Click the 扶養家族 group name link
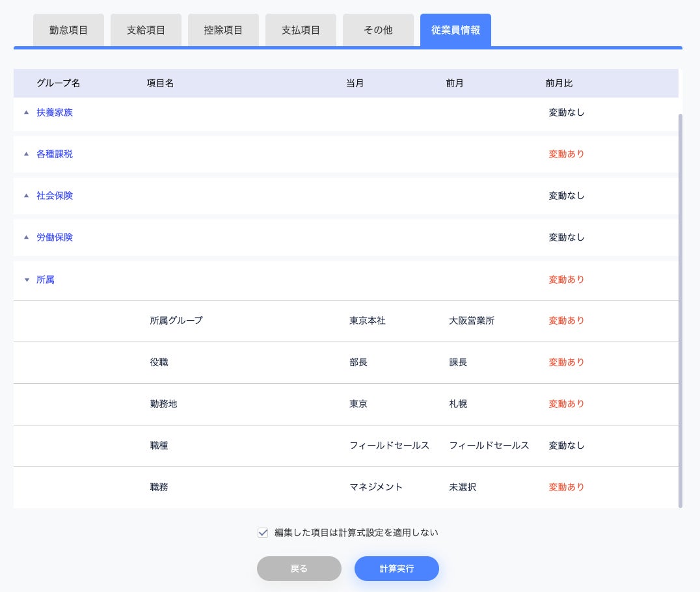 coord(55,113)
